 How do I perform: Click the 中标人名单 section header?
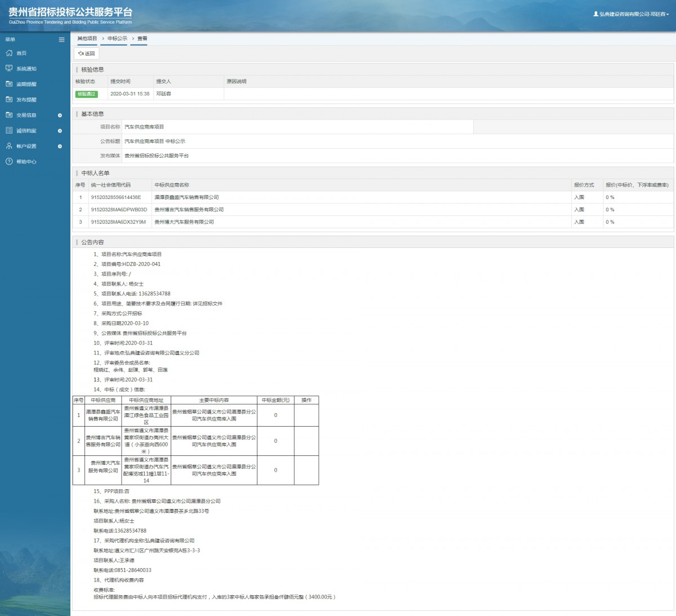95,173
